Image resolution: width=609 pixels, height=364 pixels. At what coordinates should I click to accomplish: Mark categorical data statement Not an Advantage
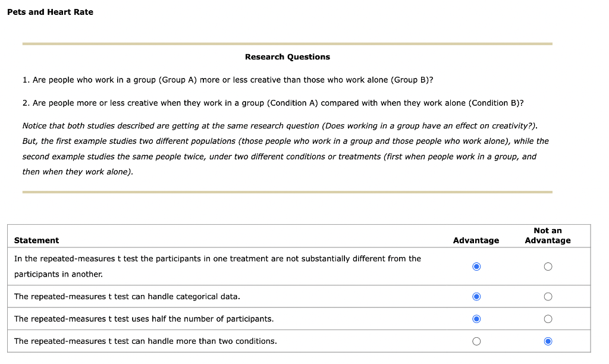coord(548,296)
